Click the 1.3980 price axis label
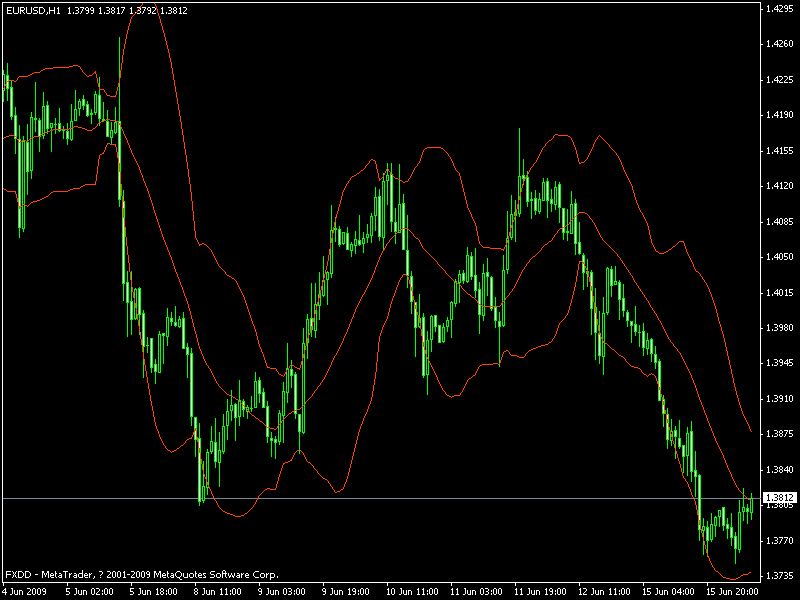800x600 pixels. [780, 328]
